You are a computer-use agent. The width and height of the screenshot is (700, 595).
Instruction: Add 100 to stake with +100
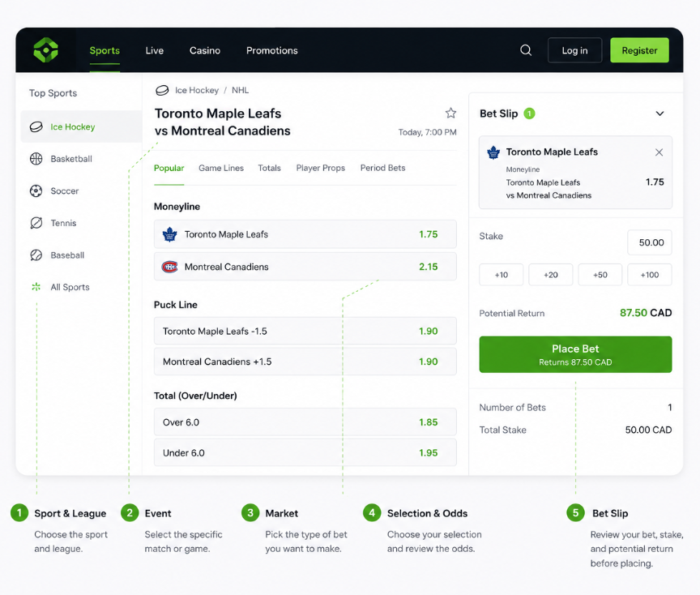tap(650, 275)
